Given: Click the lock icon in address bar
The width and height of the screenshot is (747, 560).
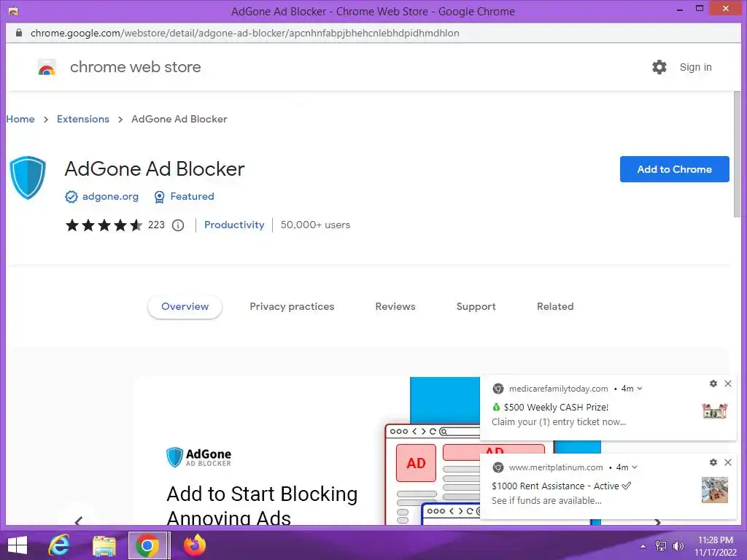Looking at the screenshot, I should pyautogui.click(x=18, y=33).
